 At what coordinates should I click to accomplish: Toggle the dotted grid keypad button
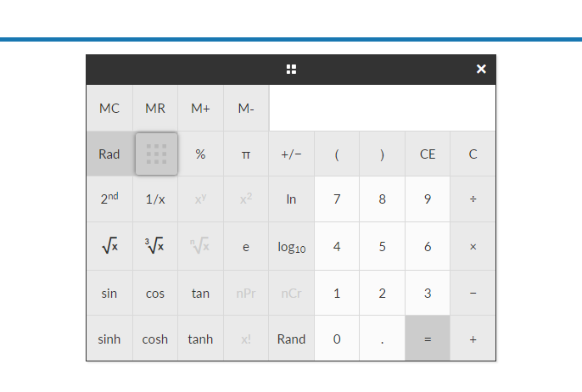tap(156, 154)
